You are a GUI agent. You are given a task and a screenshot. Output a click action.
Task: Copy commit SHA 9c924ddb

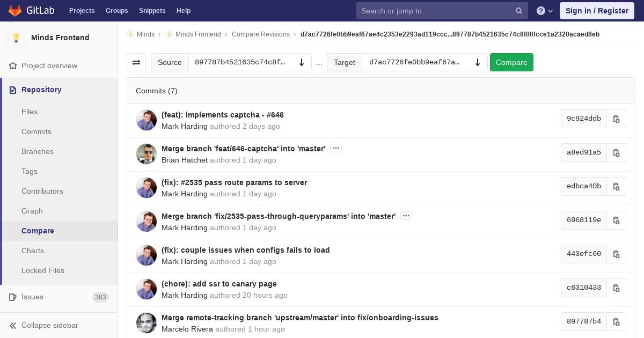click(616, 119)
